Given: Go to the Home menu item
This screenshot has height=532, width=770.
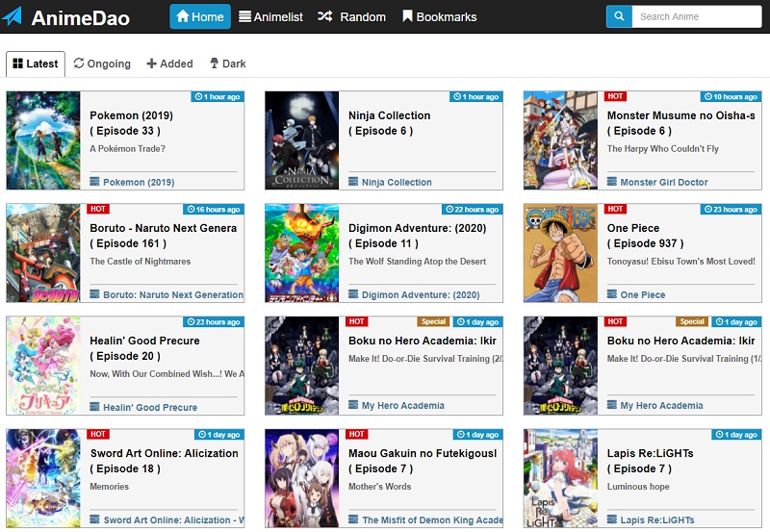Looking at the screenshot, I should coord(200,16).
